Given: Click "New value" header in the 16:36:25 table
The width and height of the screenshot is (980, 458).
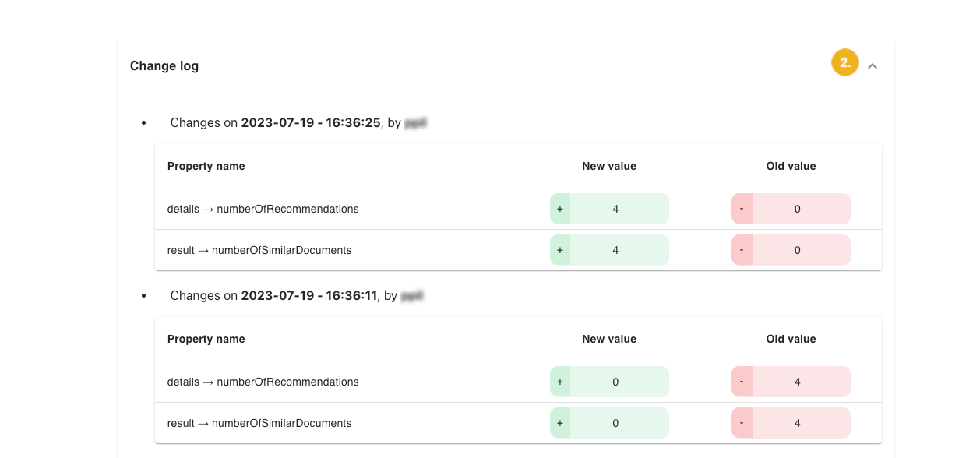Looking at the screenshot, I should (609, 166).
